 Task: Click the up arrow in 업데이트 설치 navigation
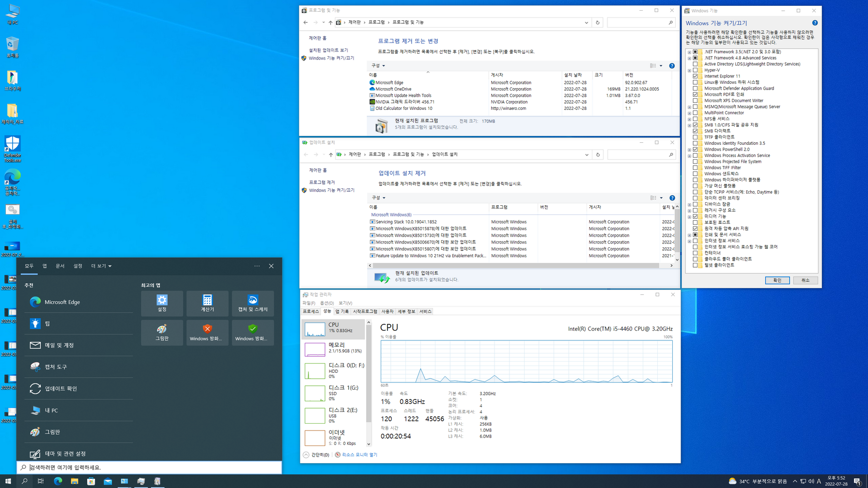point(331,155)
